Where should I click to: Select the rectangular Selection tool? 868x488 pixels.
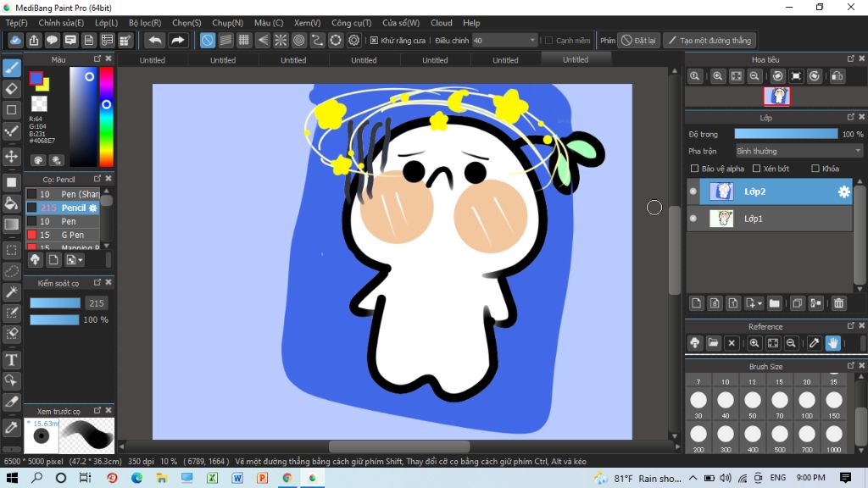point(12,250)
